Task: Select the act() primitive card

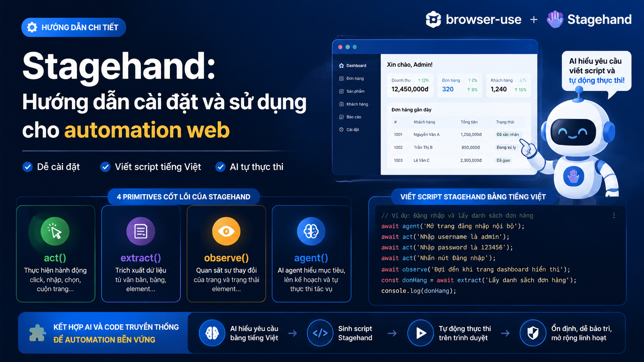Action: click(x=55, y=254)
